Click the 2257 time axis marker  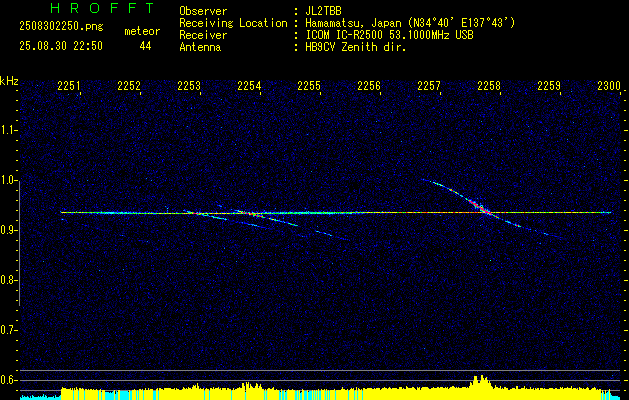coord(429,86)
